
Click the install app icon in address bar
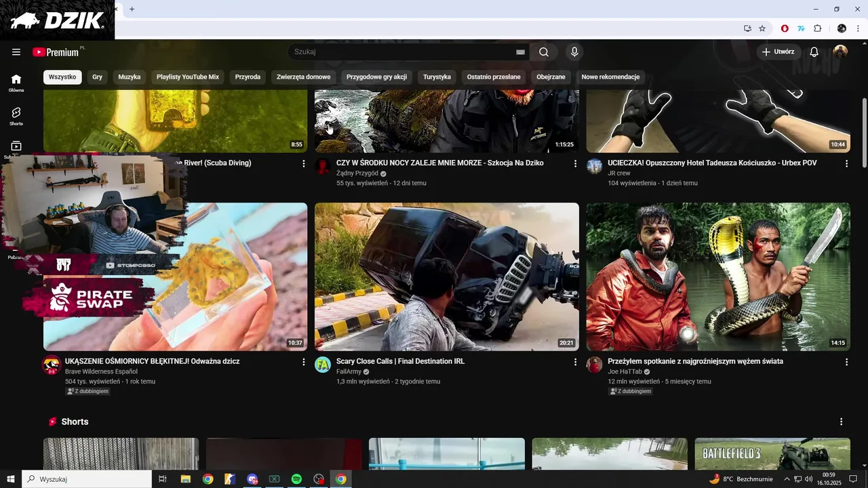coord(747,28)
